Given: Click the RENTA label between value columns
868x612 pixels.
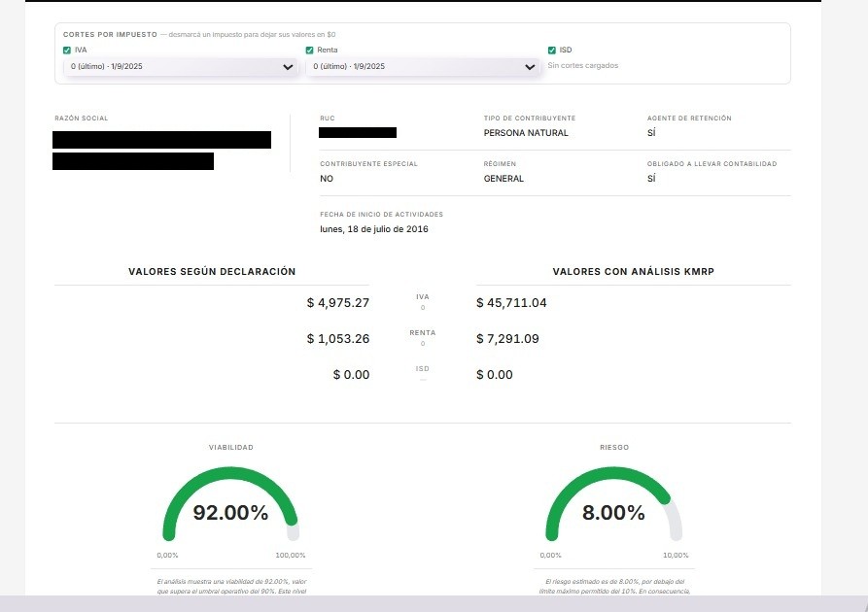Looking at the screenshot, I should click(x=423, y=333).
